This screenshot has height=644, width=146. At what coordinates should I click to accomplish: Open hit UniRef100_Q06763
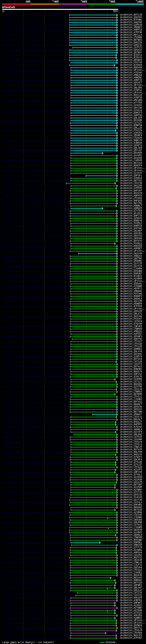[131, 17]
